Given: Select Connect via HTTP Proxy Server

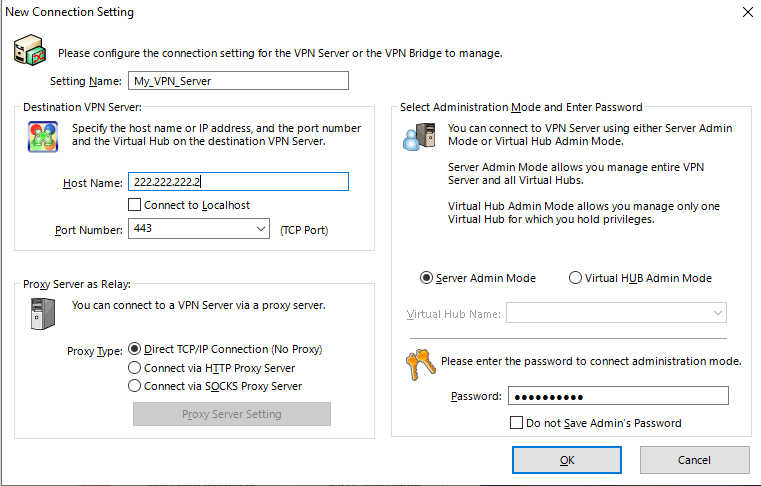Looking at the screenshot, I should [x=134, y=368].
